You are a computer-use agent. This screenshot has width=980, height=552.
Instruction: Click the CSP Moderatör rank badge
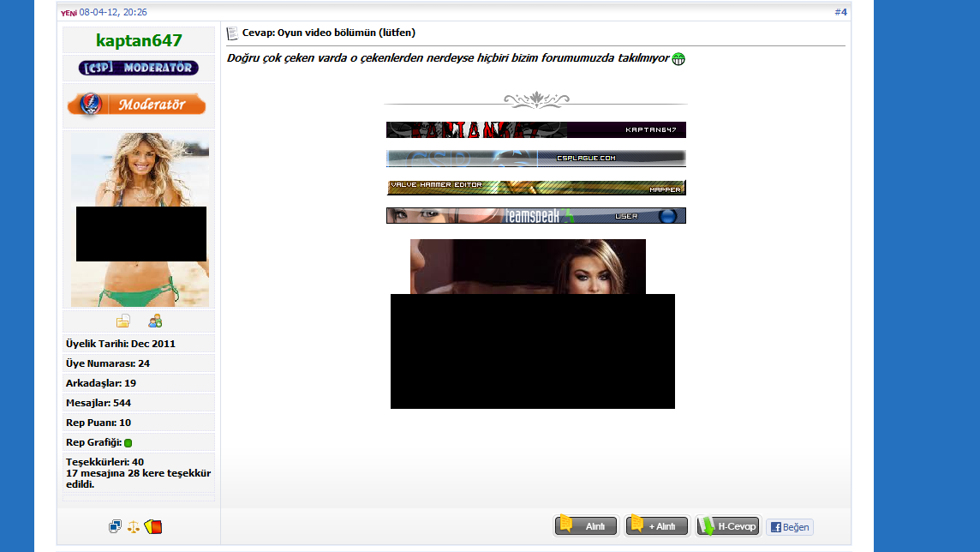[139, 68]
